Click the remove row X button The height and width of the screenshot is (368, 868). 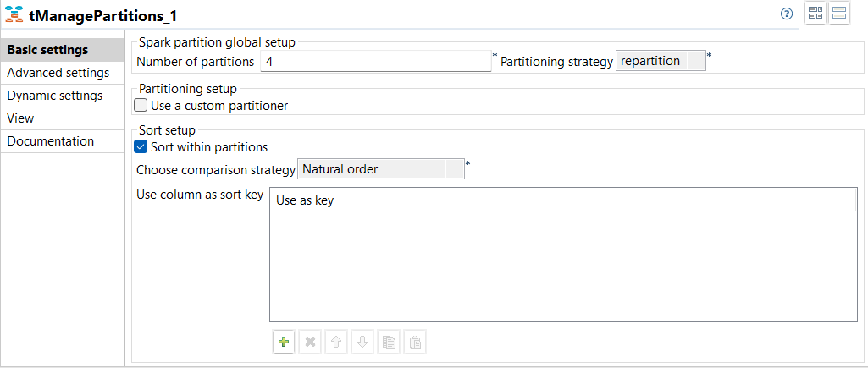310,342
